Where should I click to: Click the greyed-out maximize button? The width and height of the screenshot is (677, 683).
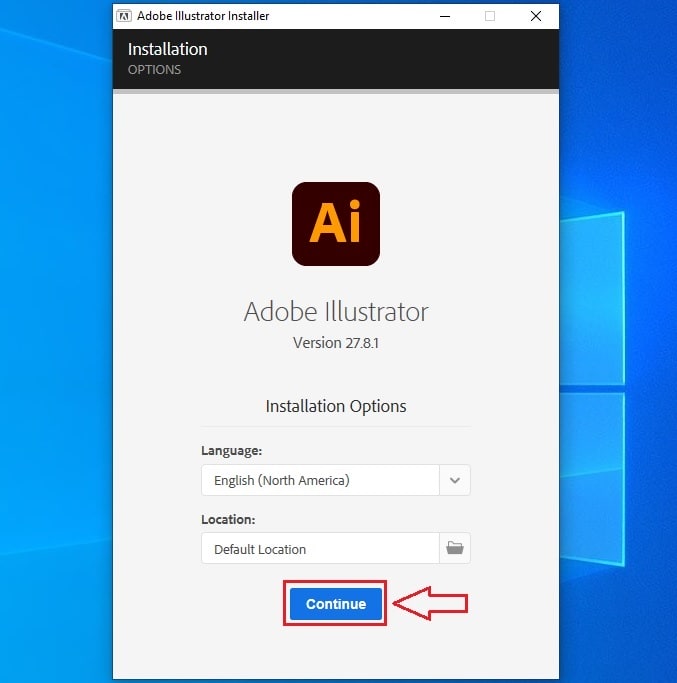[x=490, y=16]
